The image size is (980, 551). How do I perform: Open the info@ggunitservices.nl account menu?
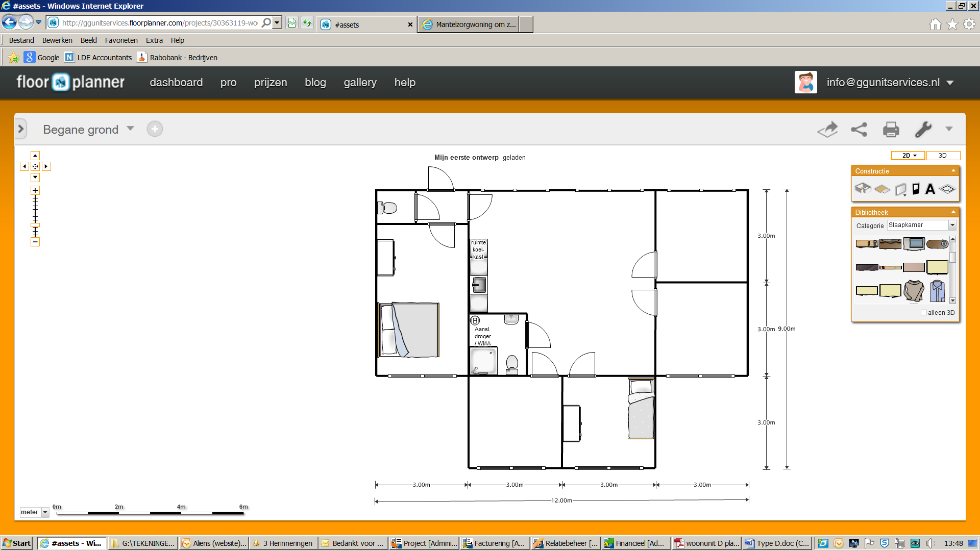point(890,83)
